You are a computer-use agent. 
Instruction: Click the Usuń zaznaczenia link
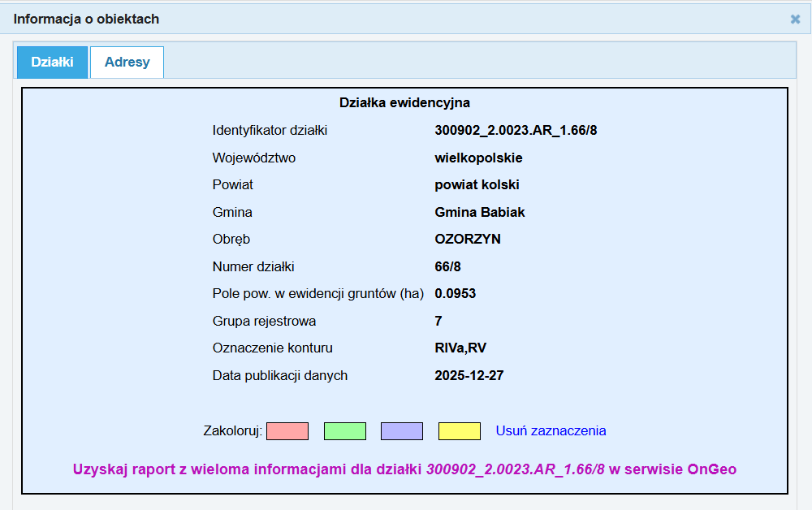551,430
